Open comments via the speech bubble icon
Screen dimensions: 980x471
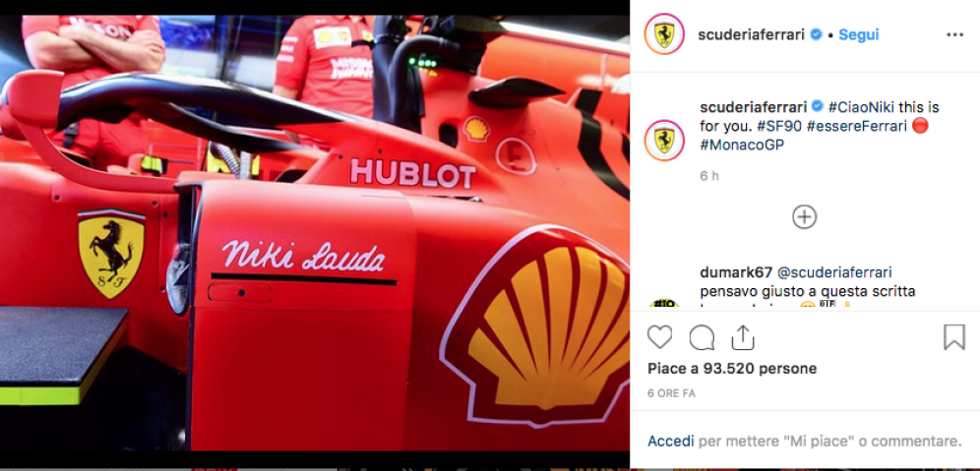click(x=702, y=337)
